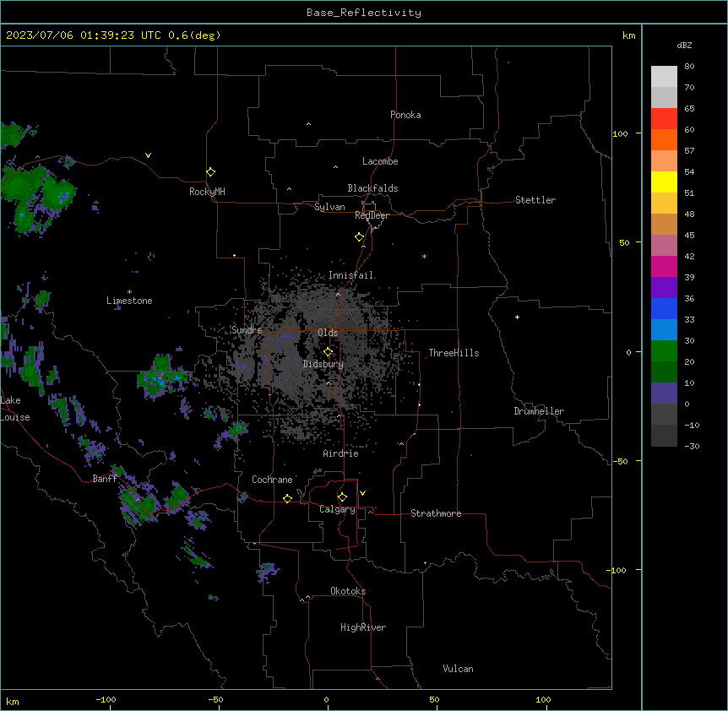Click the asterisk marker east of Innisfail
This screenshot has height=711, width=728.
click(x=424, y=256)
